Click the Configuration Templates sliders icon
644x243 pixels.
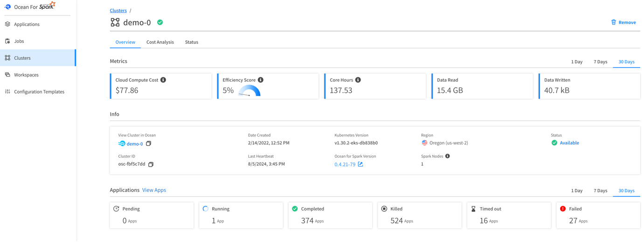(x=7, y=92)
